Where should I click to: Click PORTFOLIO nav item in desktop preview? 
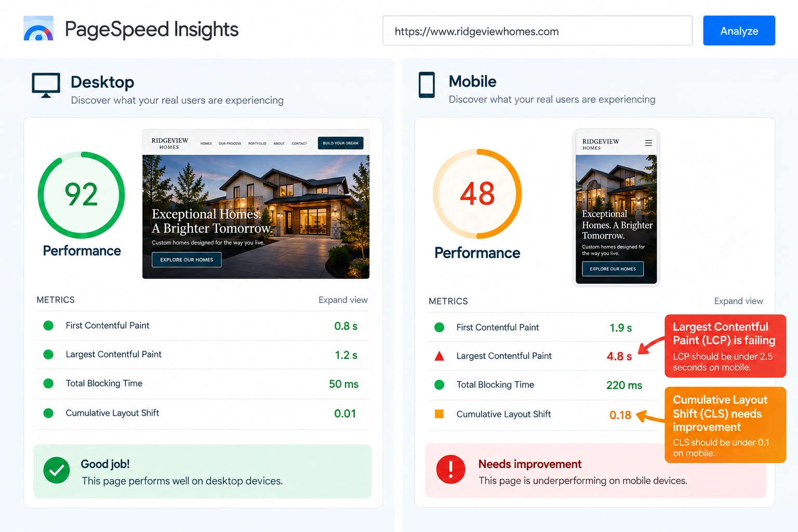(257, 143)
